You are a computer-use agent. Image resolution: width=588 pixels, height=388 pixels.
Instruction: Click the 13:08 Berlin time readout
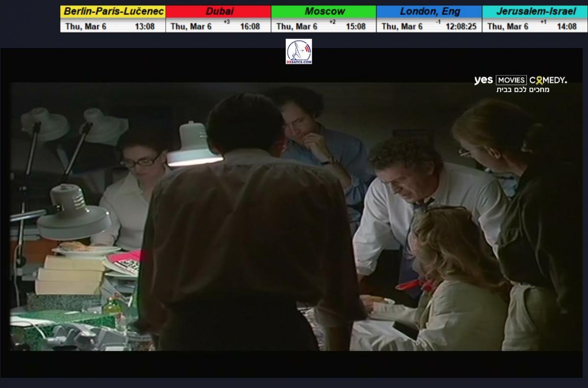(x=145, y=26)
